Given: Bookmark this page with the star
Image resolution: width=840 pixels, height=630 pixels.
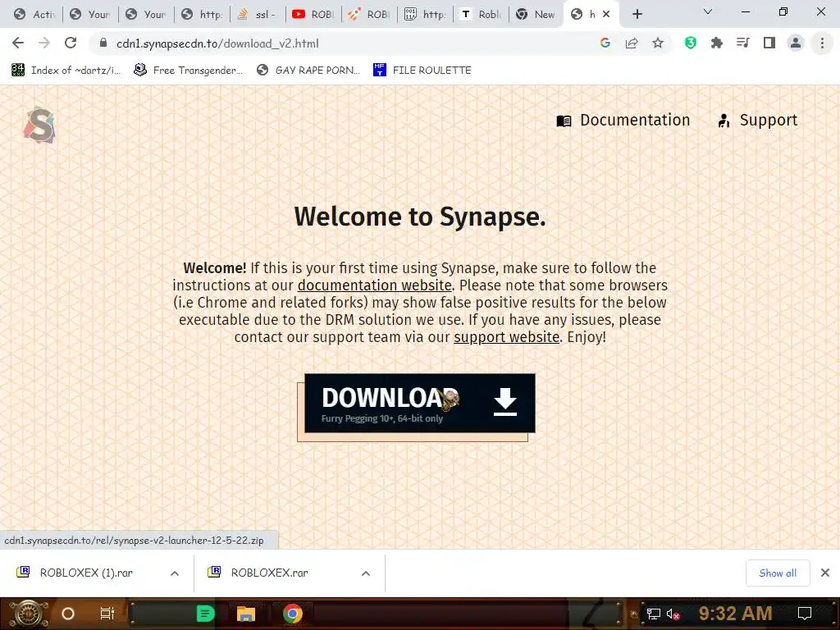Looking at the screenshot, I should (x=658, y=43).
